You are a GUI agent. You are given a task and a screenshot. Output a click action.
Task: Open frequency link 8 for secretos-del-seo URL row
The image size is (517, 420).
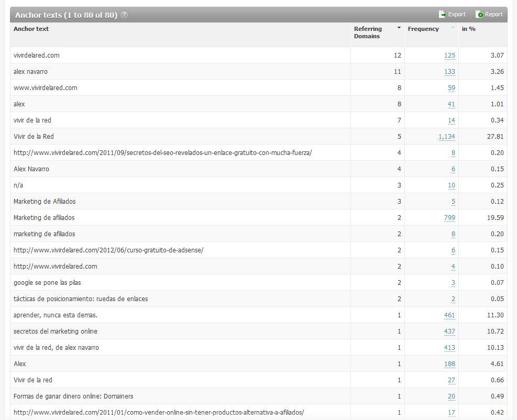coord(454,152)
